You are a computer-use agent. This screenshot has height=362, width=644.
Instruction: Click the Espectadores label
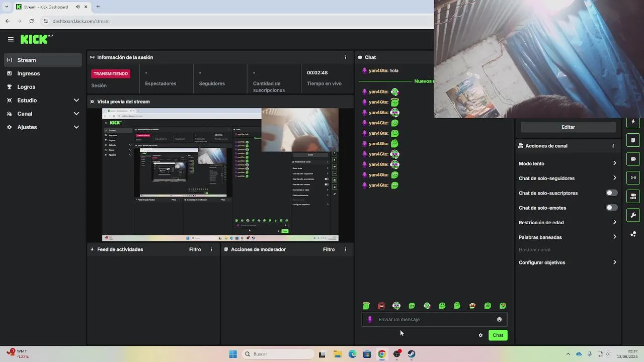160,83
